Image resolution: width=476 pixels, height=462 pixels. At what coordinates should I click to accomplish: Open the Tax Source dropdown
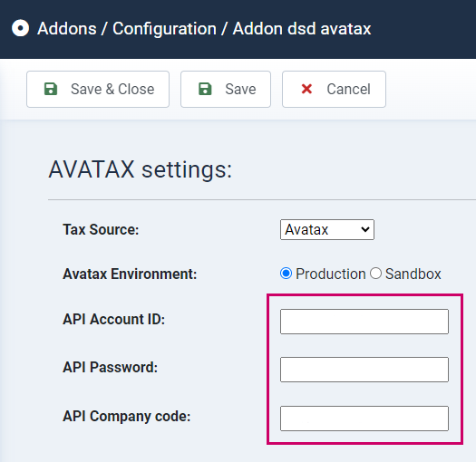coord(327,229)
